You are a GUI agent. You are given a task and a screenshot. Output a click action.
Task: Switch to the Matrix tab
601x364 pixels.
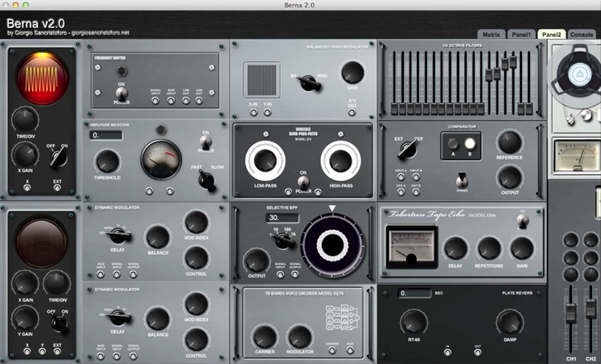point(491,34)
